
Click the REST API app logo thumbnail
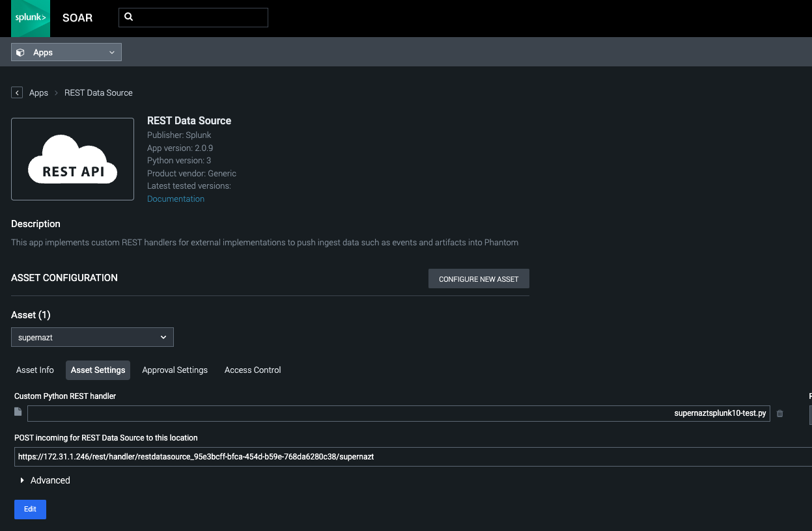click(72, 159)
